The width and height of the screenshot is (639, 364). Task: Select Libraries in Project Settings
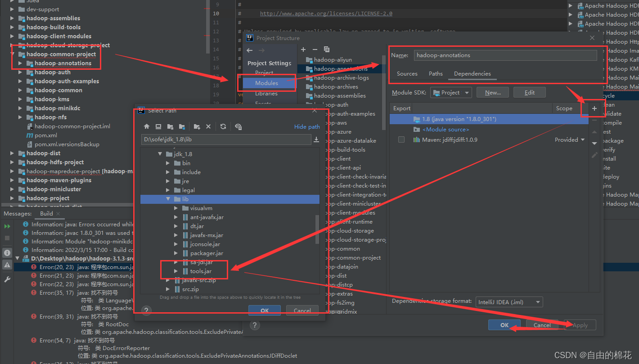(x=266, y=94)
